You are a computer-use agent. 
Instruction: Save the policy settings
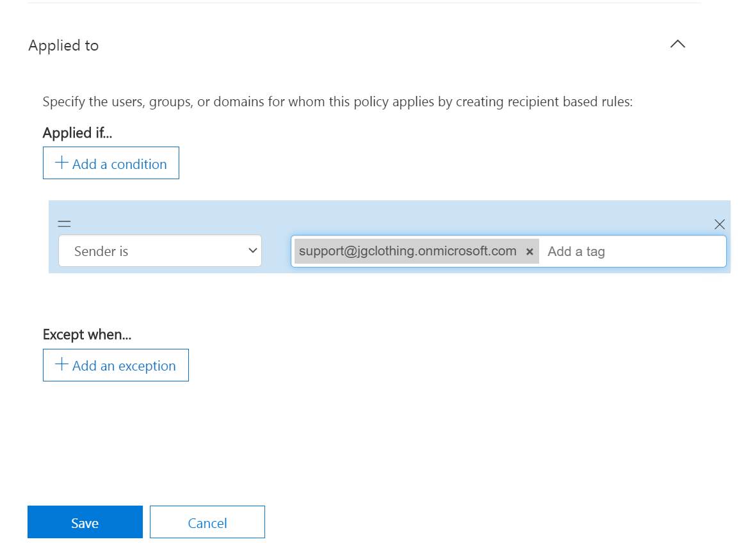[85, 522]
